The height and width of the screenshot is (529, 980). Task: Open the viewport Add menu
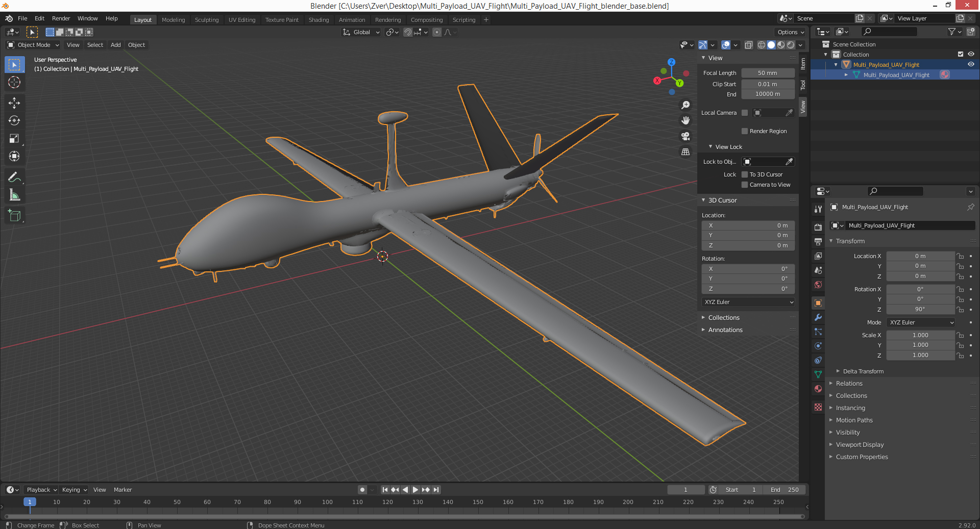point(116,45)
